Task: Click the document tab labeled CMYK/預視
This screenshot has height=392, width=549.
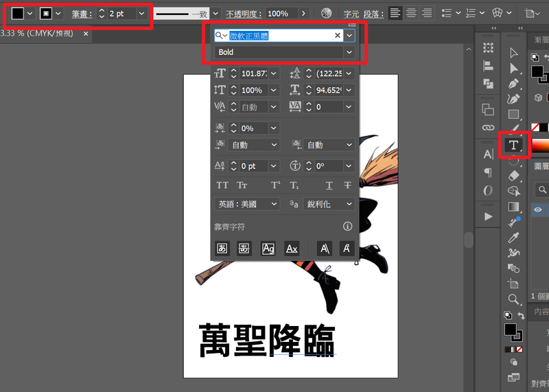Action: coord(41,33)
